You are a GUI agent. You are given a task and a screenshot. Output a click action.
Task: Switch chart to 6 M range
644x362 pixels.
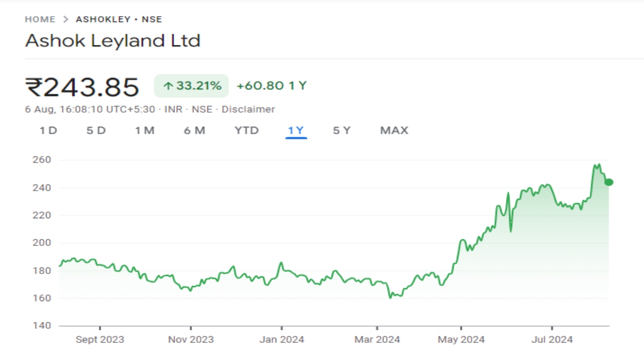click(195, 131)
